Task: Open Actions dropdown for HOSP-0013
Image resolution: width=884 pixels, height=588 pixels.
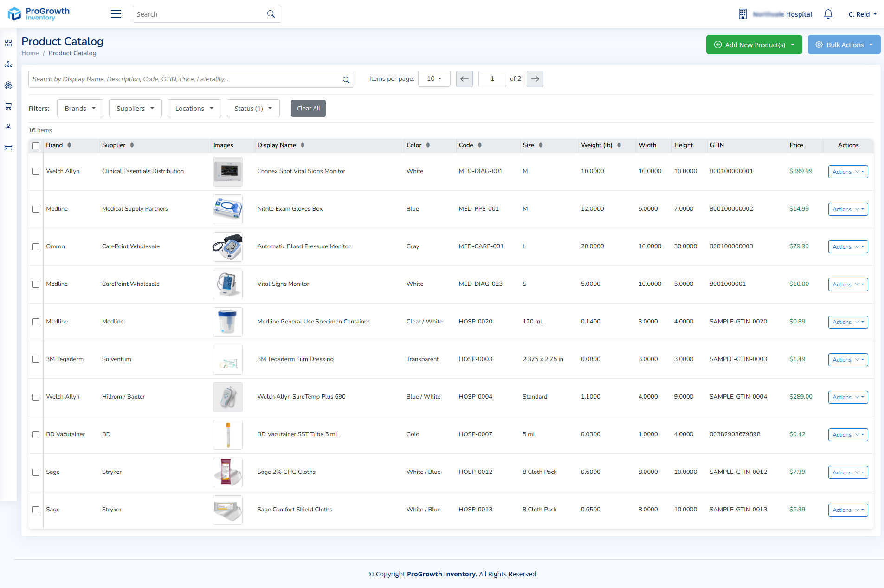Action: pos(848,510)
